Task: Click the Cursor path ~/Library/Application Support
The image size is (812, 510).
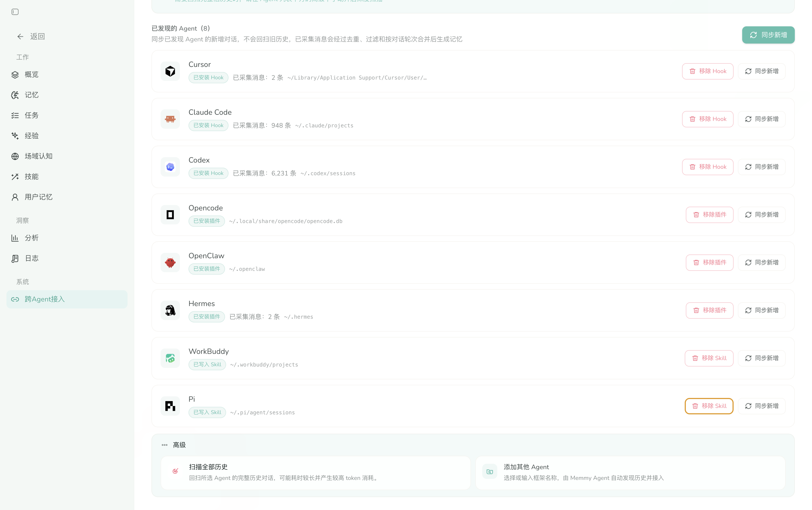Action: (x=357, y=78)
